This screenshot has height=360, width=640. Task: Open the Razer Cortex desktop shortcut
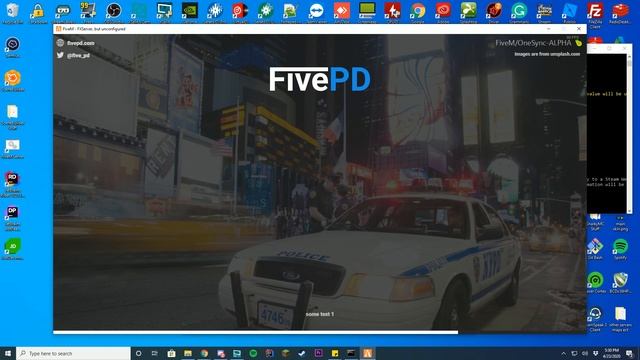[595, 282]
